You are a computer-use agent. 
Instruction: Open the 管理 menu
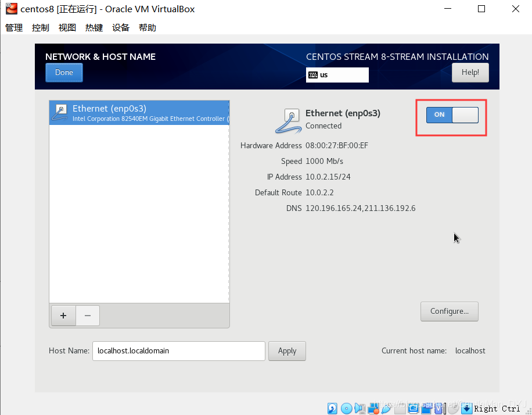pos(14,27)
